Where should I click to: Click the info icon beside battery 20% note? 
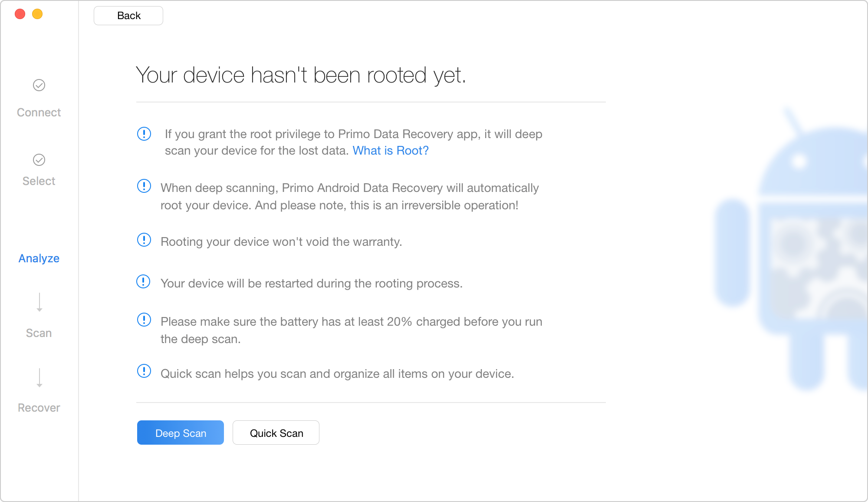coord(144,320)
